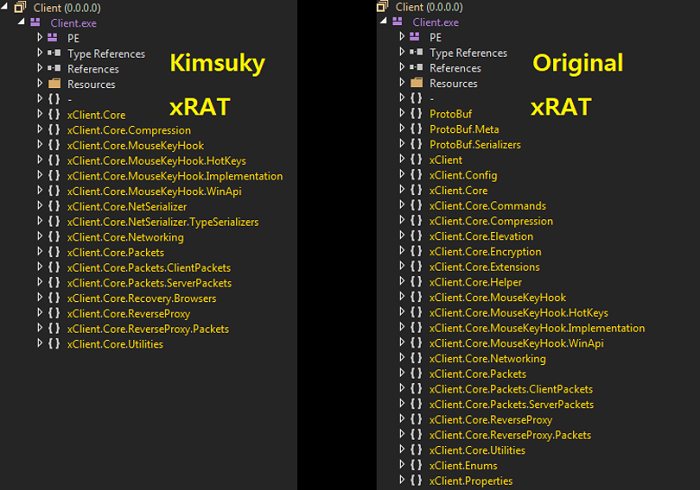Select xClient.Core.ReverseProxy in left panel
The width and height of the screenshot is (700, 490).
coord(129,313)
